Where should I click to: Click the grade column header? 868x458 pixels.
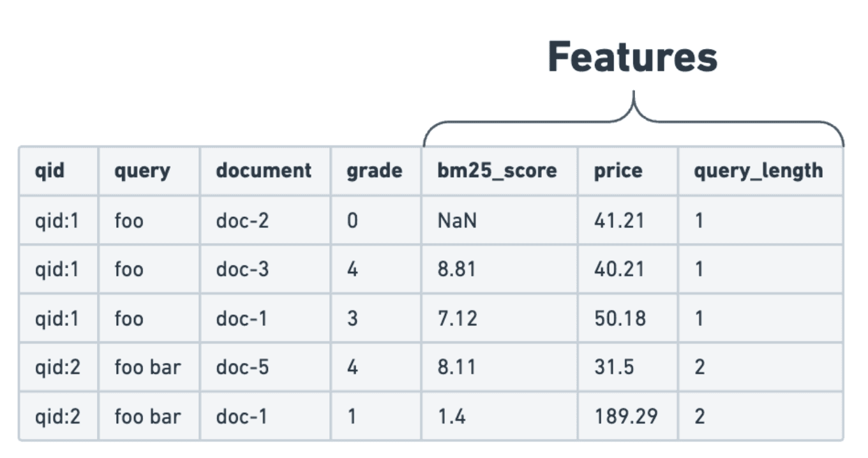pos(375,171)
